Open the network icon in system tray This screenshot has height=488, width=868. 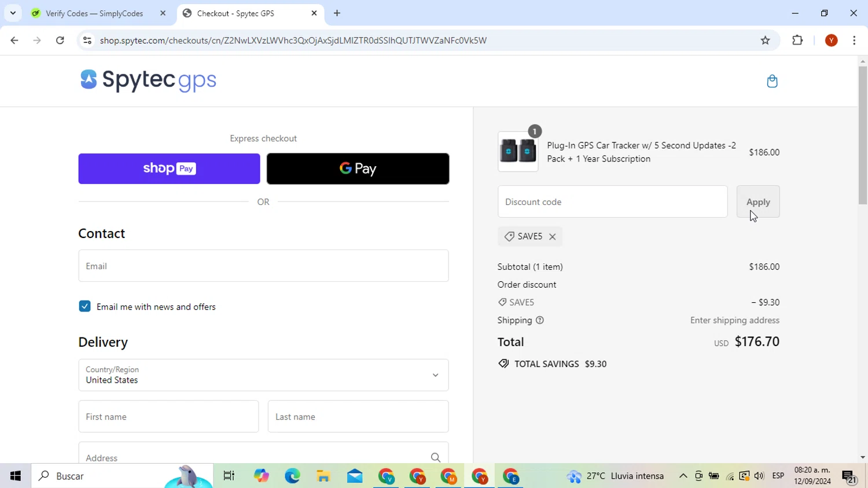pos(730,476)
